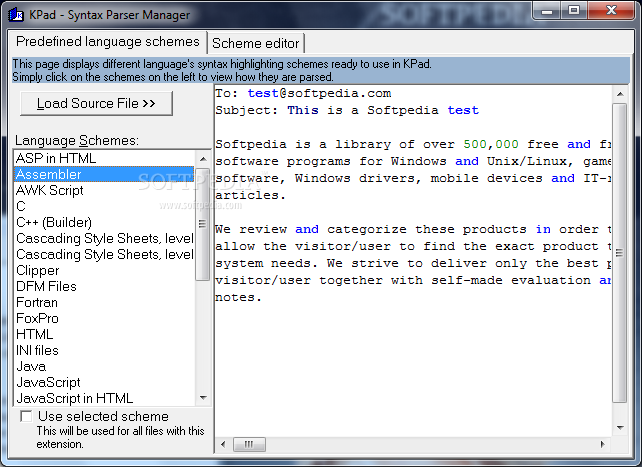The width and height of the screenshot is (642, 467).
Task: Click the scheme list scroll-down arrow
Action: coord(203,397)
